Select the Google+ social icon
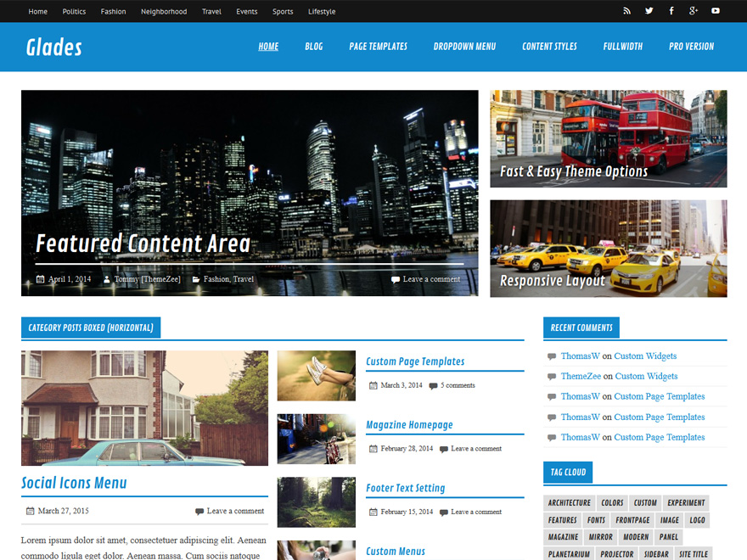Viewport: 747px width, 560px height. coord(693,11)
